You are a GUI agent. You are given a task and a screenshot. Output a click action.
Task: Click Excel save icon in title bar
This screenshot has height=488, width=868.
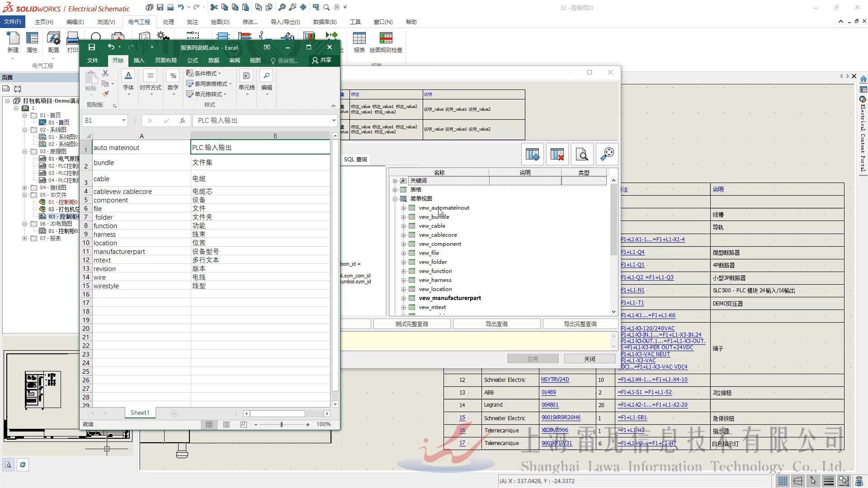point(92,47)
